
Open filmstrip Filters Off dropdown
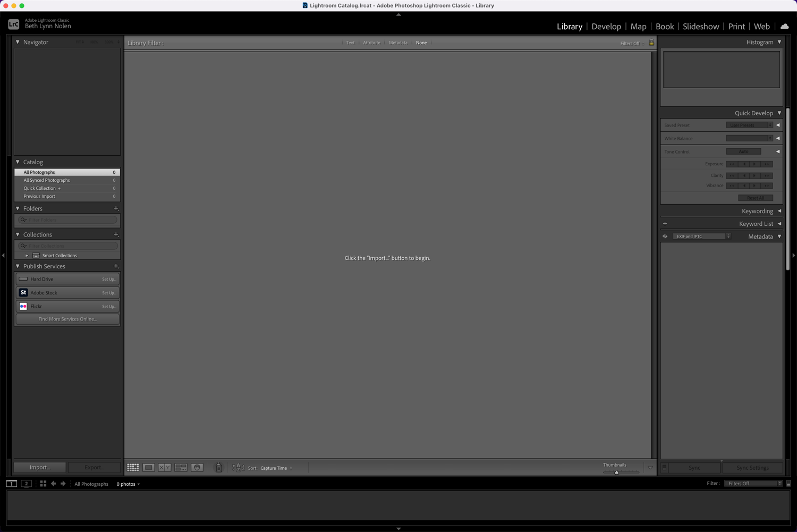(754, 484)
